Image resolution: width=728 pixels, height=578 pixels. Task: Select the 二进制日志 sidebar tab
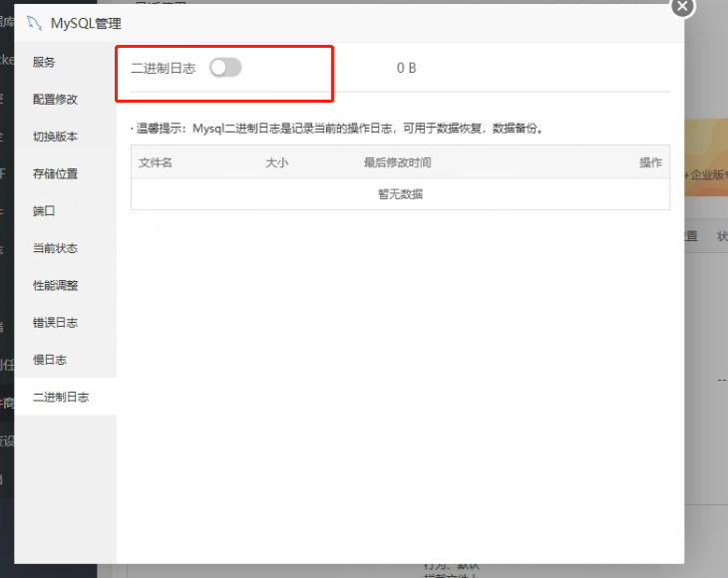[61, 397]
